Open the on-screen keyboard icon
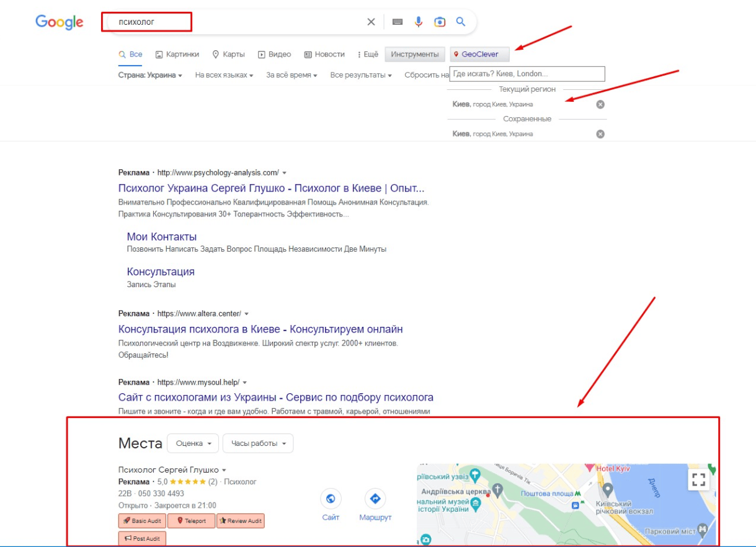The height and width of the screenshot is (547, 756). coord(398,22)
